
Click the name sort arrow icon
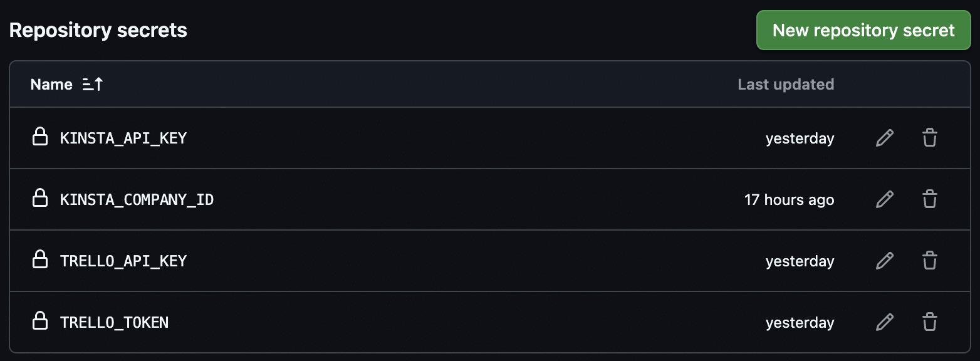click(x=92, y=85)
